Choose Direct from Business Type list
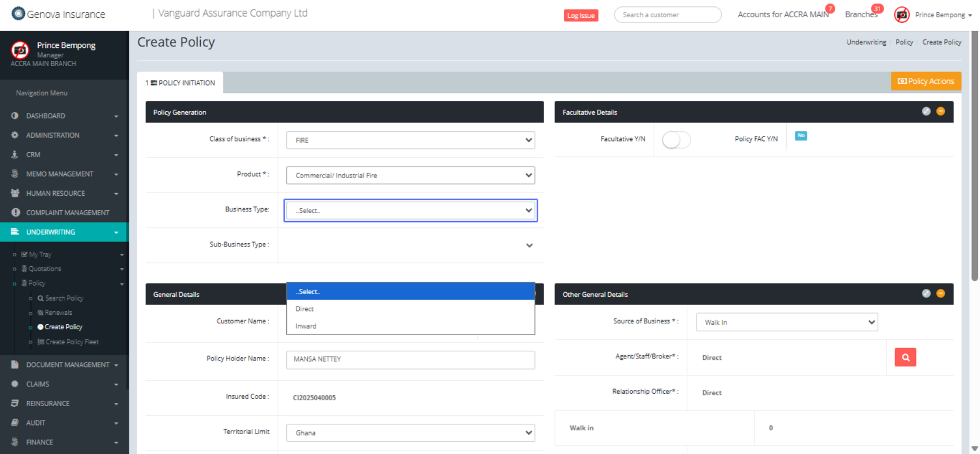 305,309
